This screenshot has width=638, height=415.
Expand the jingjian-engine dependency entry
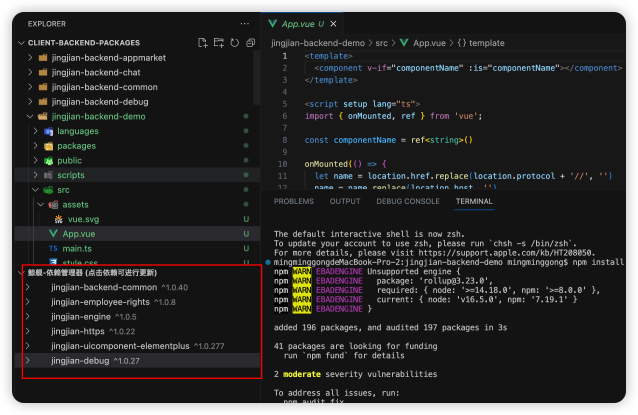point(80,316)
